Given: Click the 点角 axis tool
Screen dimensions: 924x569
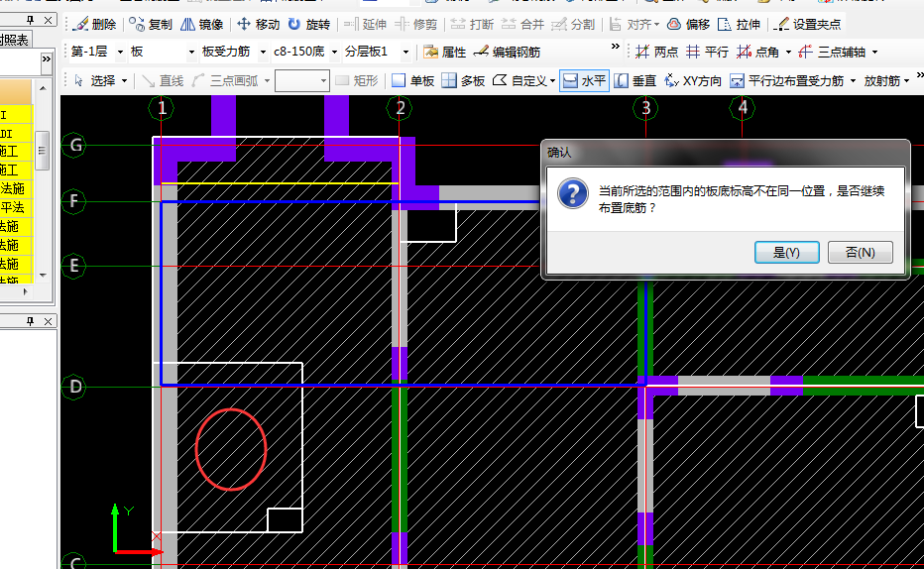Looking at the screenshot, I should click(x=757, y=52).
